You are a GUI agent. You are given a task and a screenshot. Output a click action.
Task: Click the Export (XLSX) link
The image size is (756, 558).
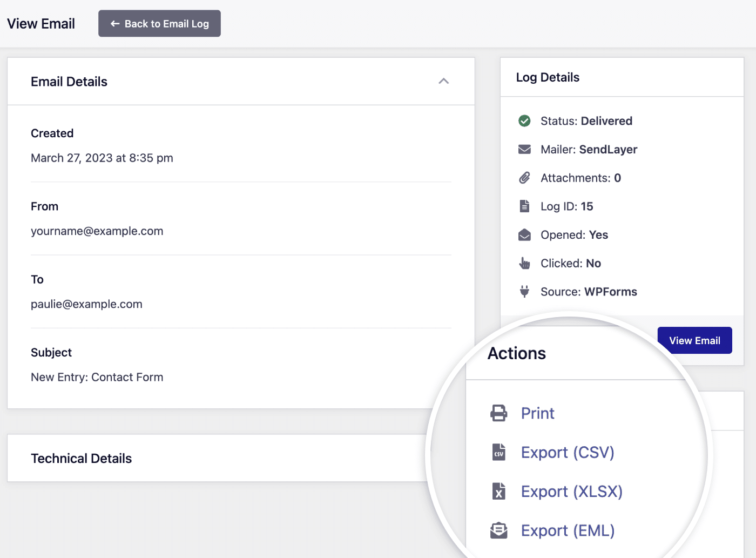coord(572,492)
